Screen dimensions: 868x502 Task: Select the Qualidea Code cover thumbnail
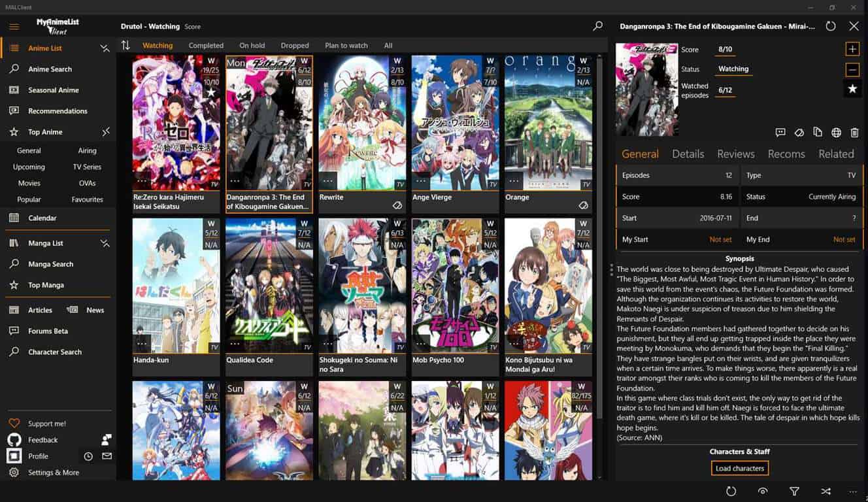point(269,285)
